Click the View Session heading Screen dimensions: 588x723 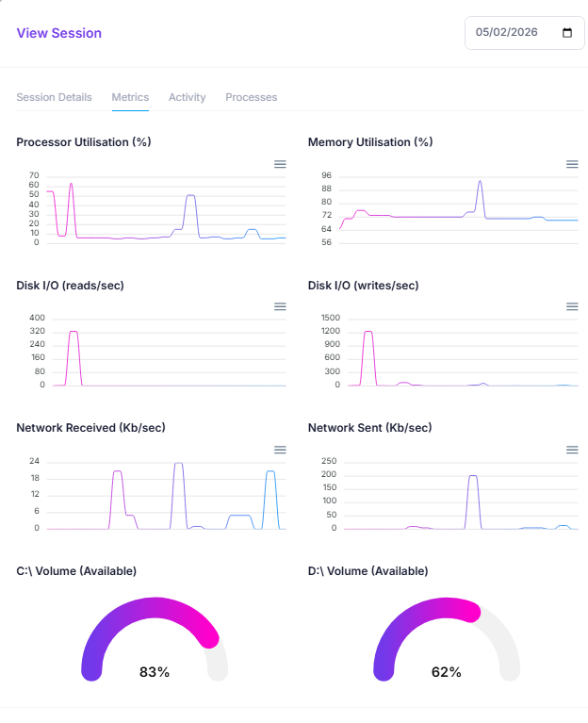point(58,33)
